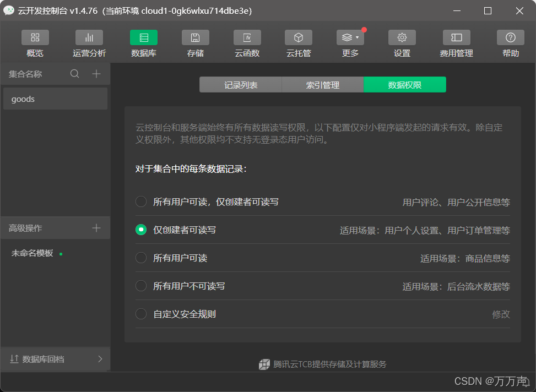536x392 pixels.
Task: Open the 云托管 cloud hosting panel
Action: pos(298,43)
